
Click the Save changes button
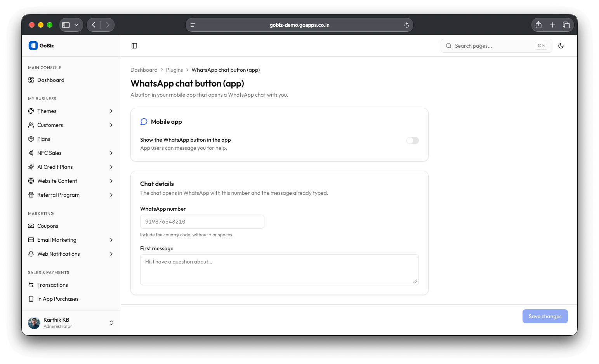[545, 316]
